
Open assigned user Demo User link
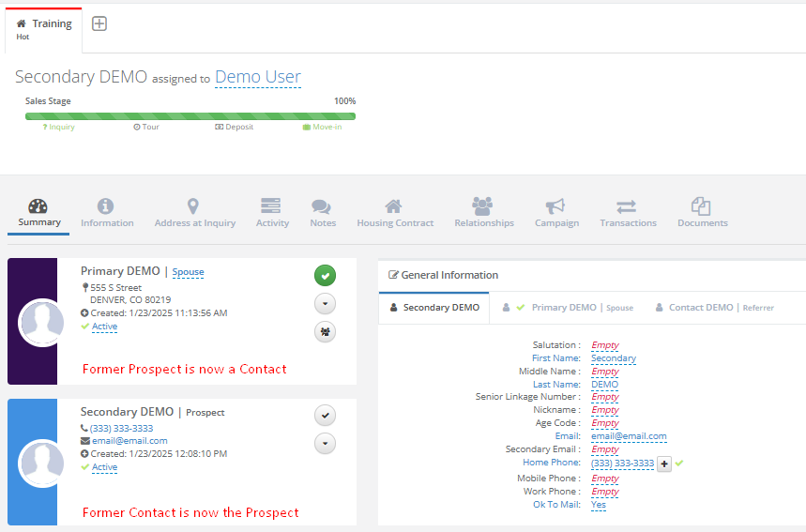pos(257,77)
